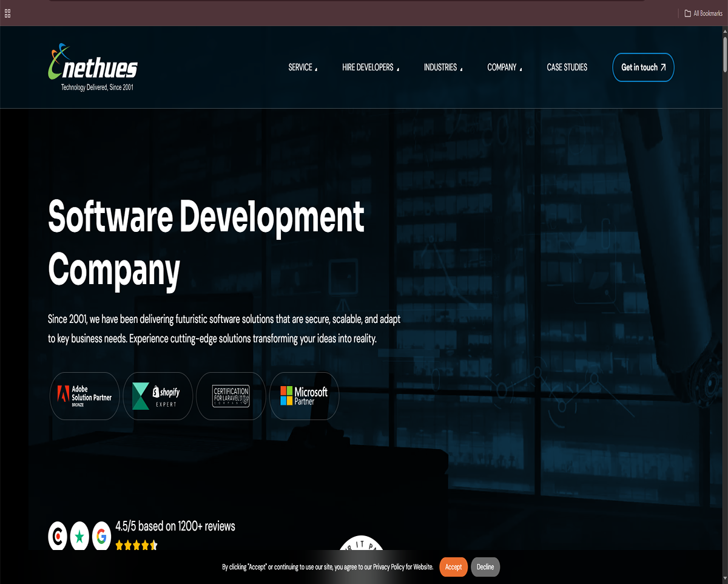The height and width of the screenshot is (584, 728).
Task: Expand the Service dropdown menu
Action: (x=303, y=67)
